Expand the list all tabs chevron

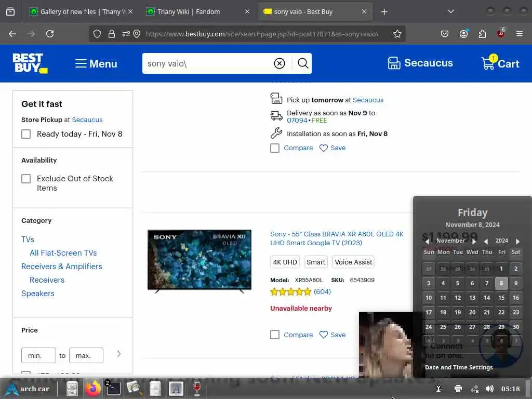pyautogui.click(x=450, y=11)
